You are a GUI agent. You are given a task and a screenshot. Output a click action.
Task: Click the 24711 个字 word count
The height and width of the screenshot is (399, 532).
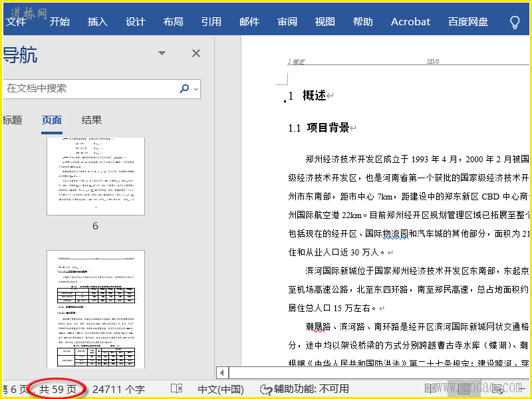tap(118, 389)
